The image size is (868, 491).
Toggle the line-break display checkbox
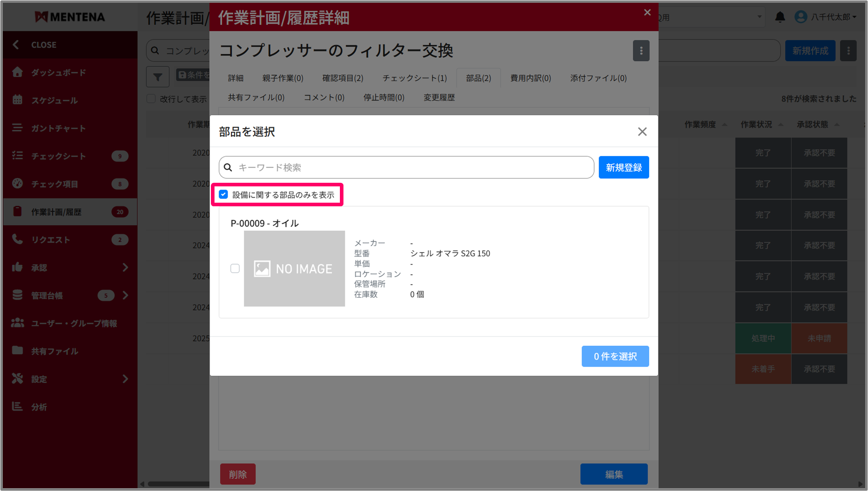151,99
